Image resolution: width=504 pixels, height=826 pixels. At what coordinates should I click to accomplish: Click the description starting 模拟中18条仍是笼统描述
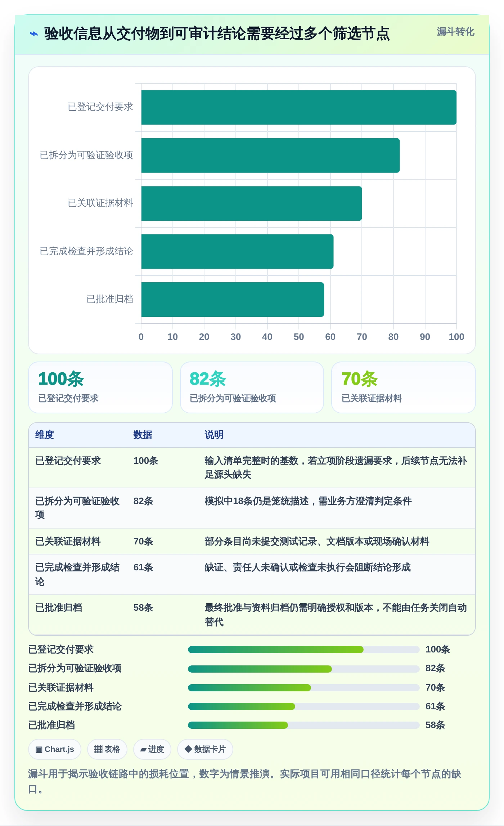pos(308,501)
